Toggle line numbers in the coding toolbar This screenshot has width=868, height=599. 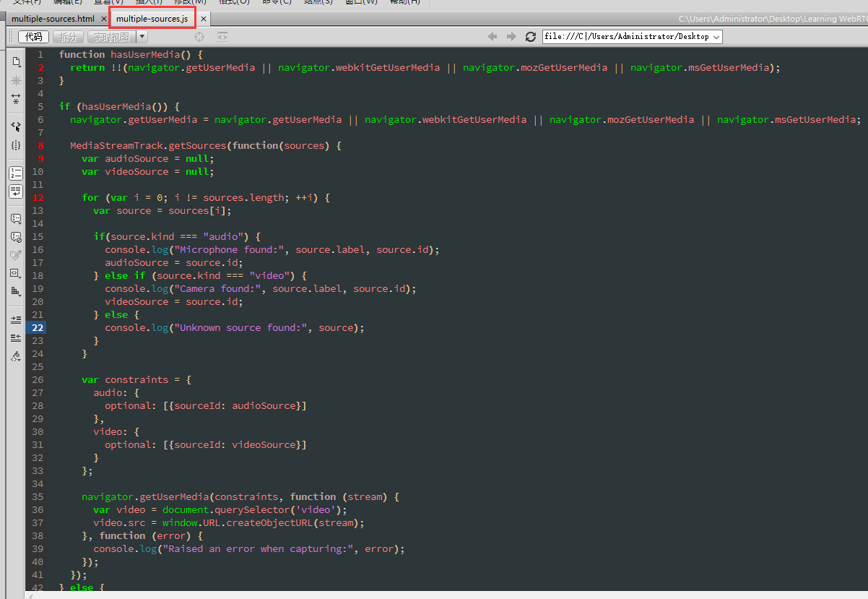(x=16, y=173)
